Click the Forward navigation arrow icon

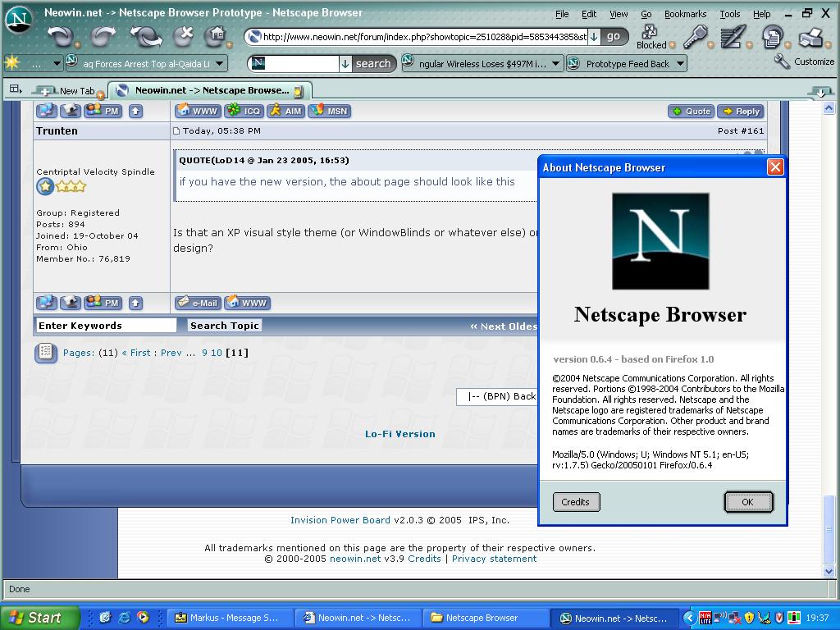pyautogui.click(x=103, y=36)
